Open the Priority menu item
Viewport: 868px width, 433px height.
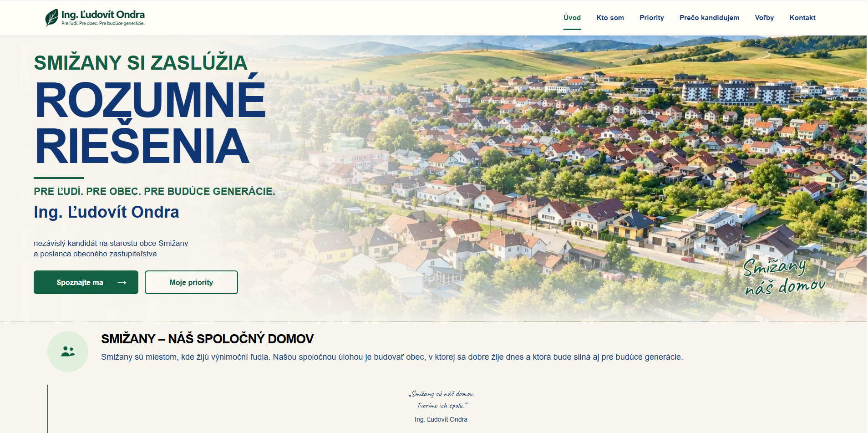pyautogui.click(x=651, y=18)
